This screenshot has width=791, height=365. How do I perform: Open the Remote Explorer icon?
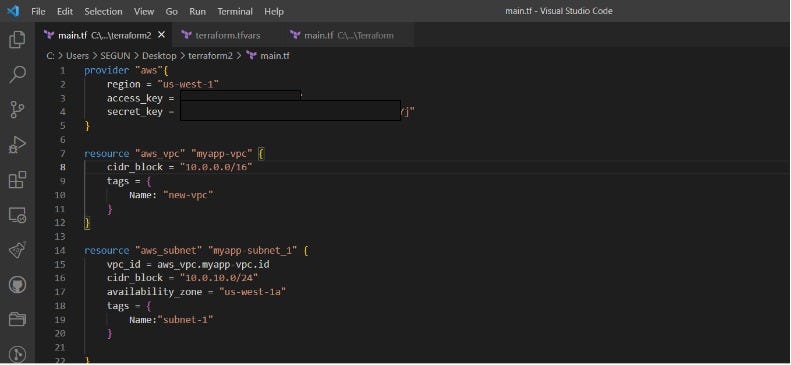click(17, 215)
